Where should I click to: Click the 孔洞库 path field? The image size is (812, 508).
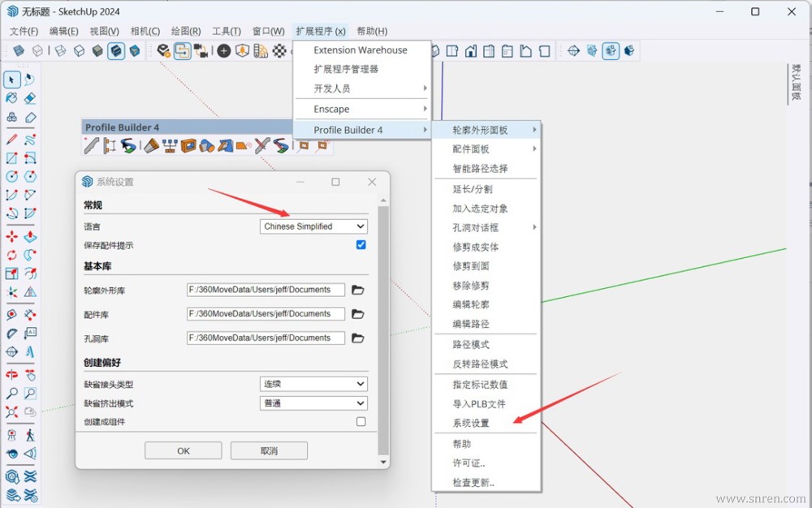[266, 338]
